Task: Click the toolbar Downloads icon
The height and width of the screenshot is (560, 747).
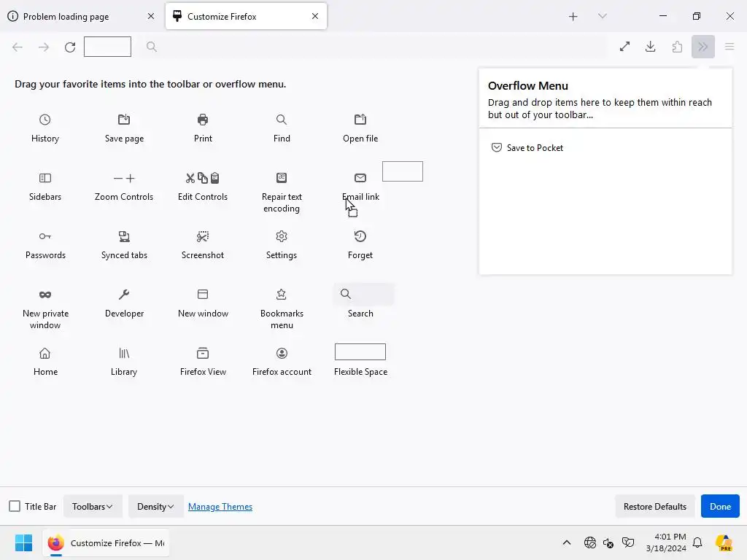Action: click(x=650, y=47)
